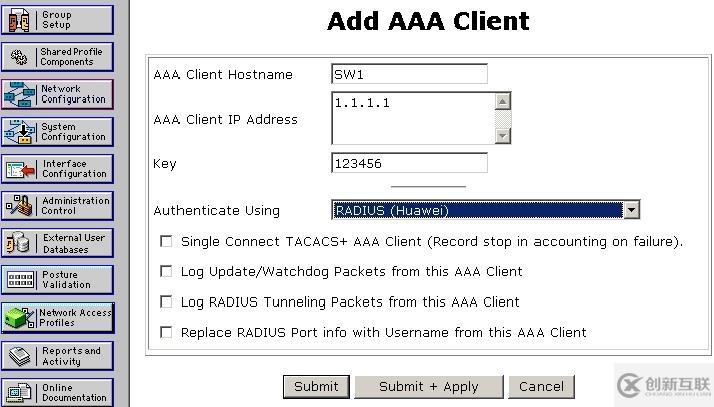Viewport: 714px width, 407px height.
Task: Open the System Configuration icon
Action: pyautogui.click(x=20, y=131)
